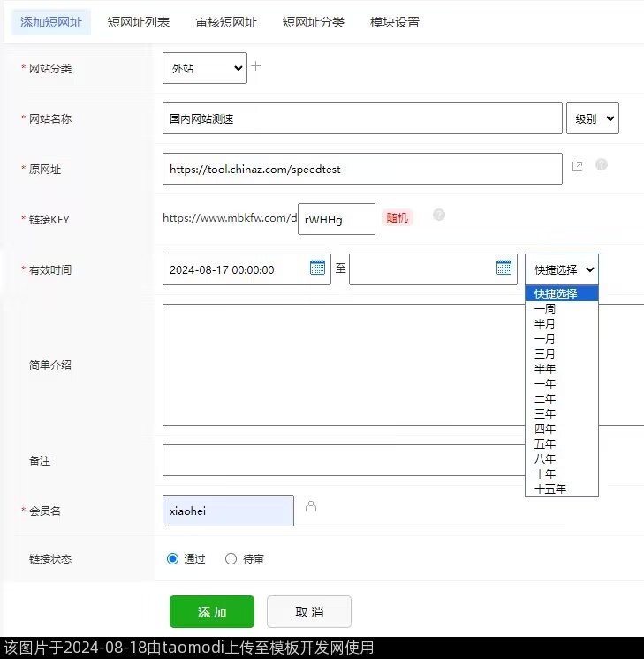Click the member select user icon
This screenshot has height=659, width=644.
310,507
